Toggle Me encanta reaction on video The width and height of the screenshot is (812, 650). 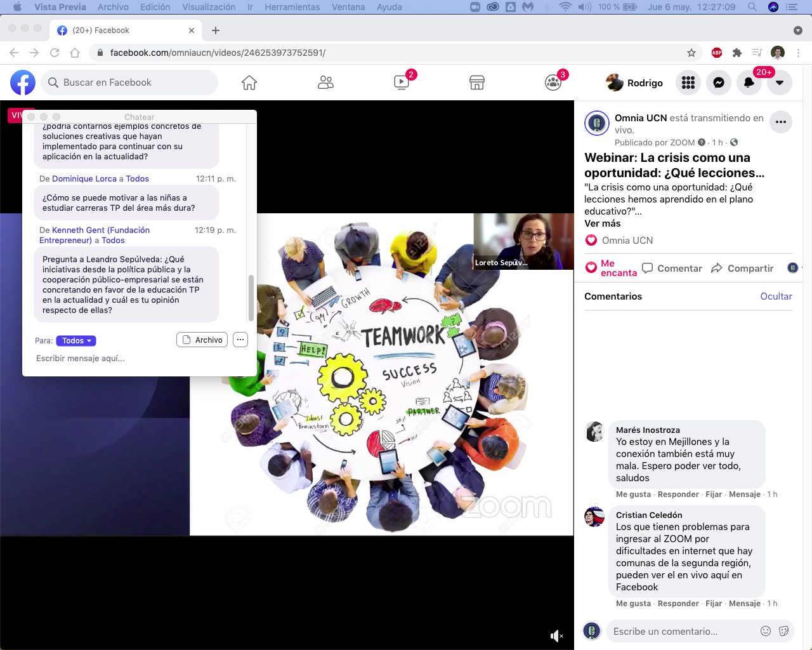[x=610, y=268]
